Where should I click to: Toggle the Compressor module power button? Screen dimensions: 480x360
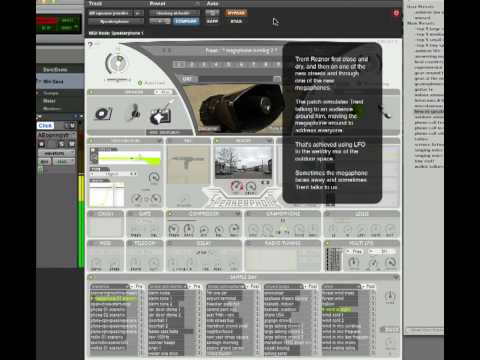point(170,213)
